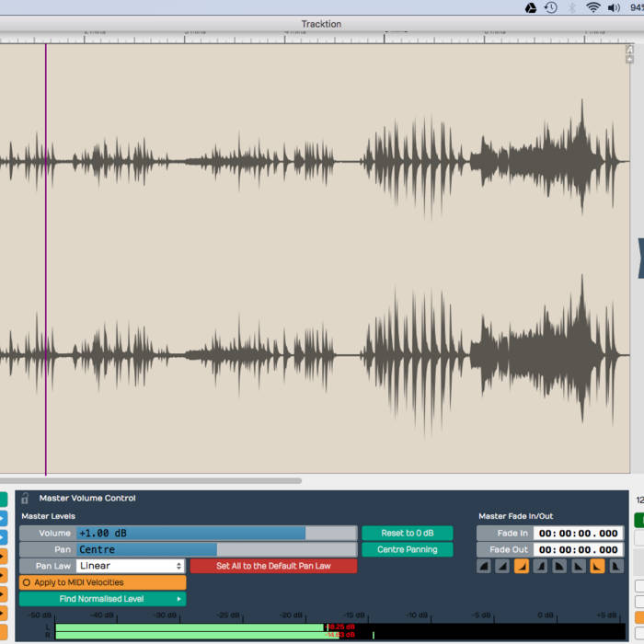Viewport: 644px width, 644px height.
Task: Choose the fourth fade-in curve shape icon
Action: pos(540,567)
